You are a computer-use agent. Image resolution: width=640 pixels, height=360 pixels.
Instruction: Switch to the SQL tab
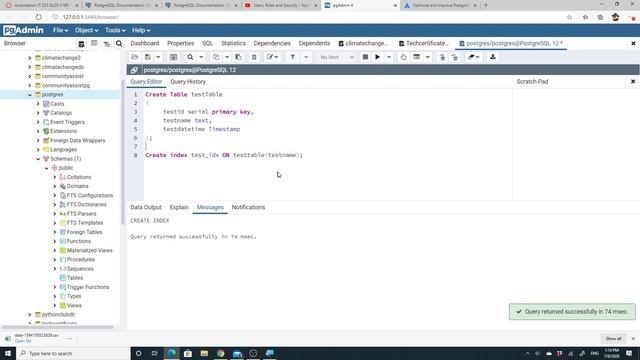[207, 43]
